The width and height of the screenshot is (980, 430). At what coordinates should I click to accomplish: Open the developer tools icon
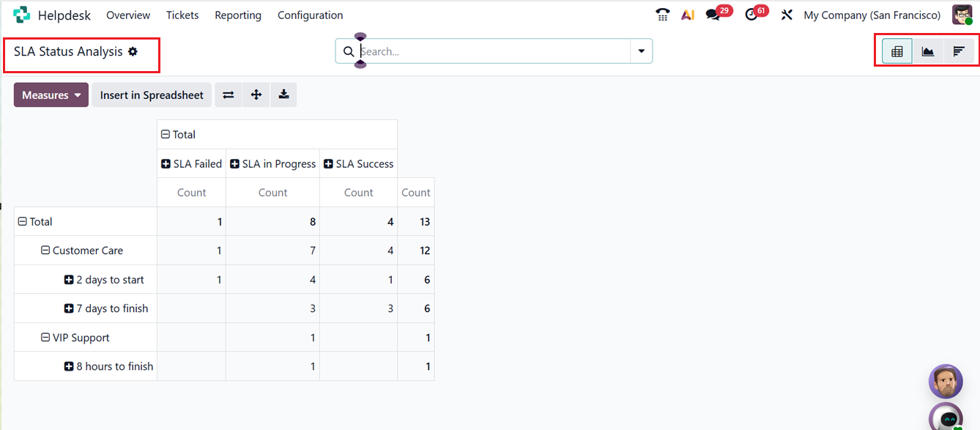click(x=786, y=13)
